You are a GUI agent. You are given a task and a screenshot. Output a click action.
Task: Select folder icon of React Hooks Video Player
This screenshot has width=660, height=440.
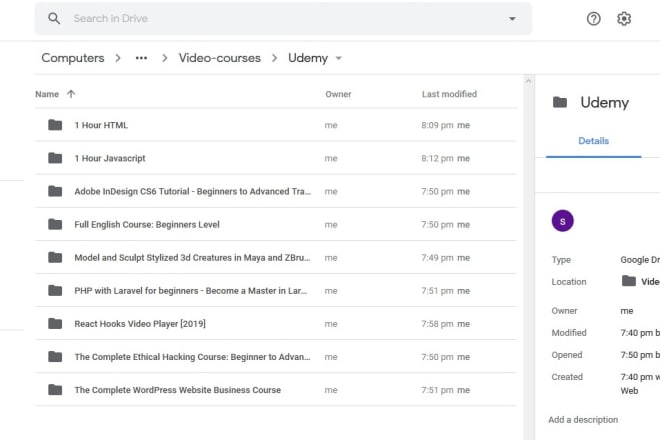pos(55,324)
